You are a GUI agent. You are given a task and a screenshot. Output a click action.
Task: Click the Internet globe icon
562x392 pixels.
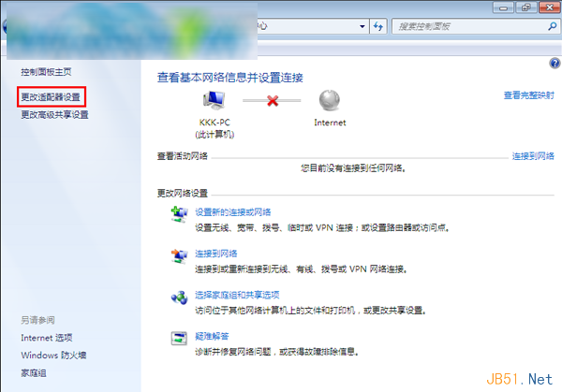click(x=330, y=99)
